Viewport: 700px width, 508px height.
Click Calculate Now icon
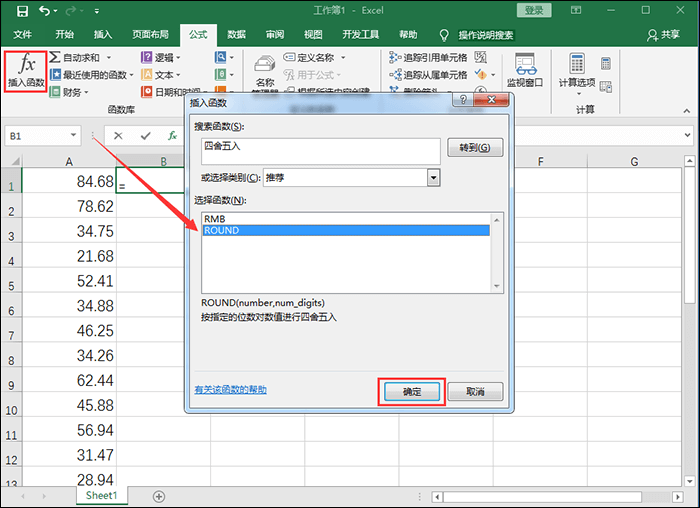(606, 63)
